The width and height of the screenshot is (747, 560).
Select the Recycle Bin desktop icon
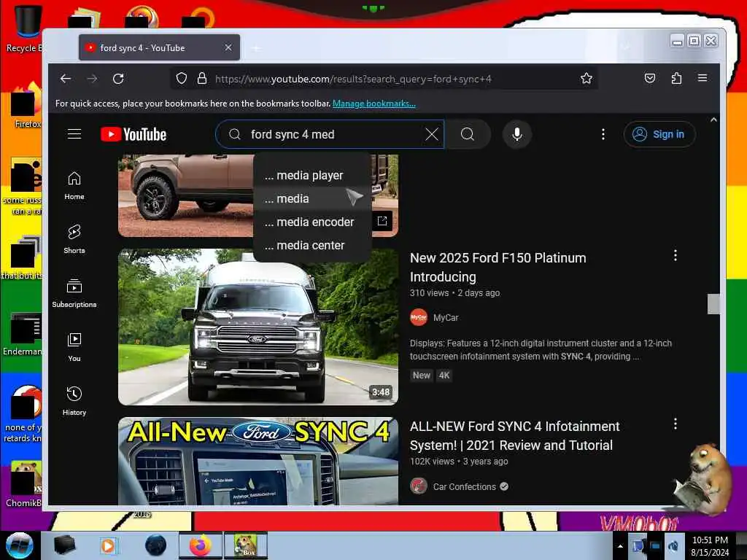24,28
